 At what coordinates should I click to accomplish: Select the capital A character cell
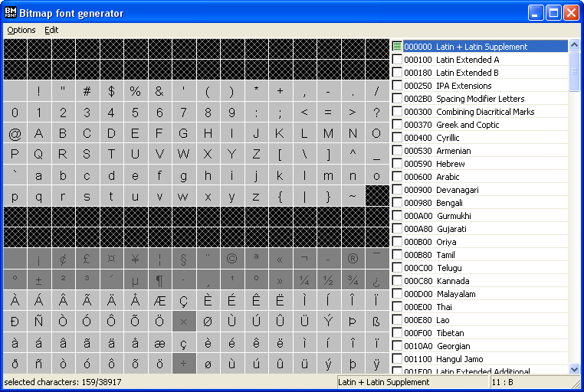39,133
